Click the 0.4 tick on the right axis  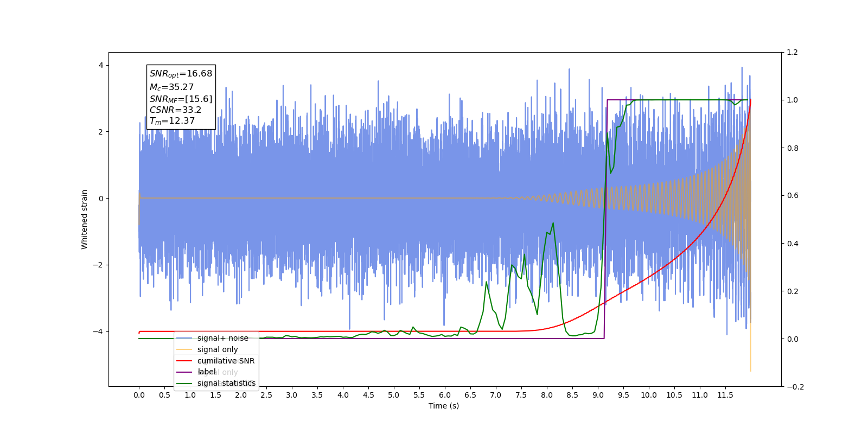793,244
